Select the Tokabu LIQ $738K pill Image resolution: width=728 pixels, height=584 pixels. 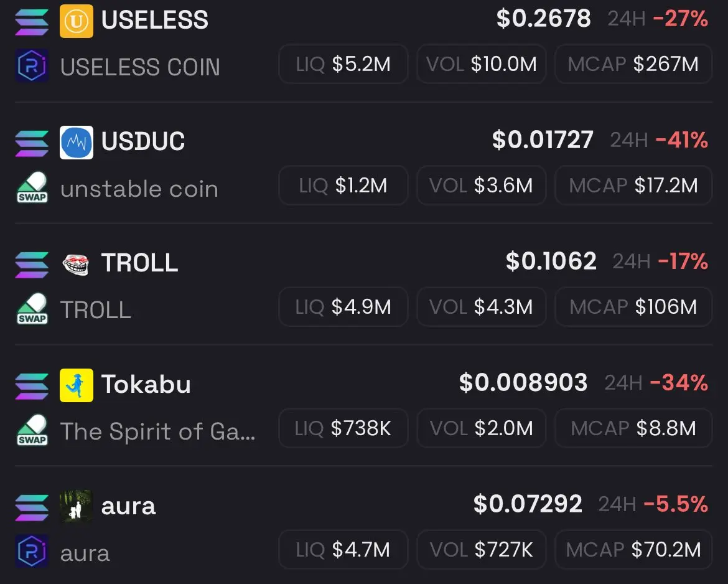tap(343, 428)
